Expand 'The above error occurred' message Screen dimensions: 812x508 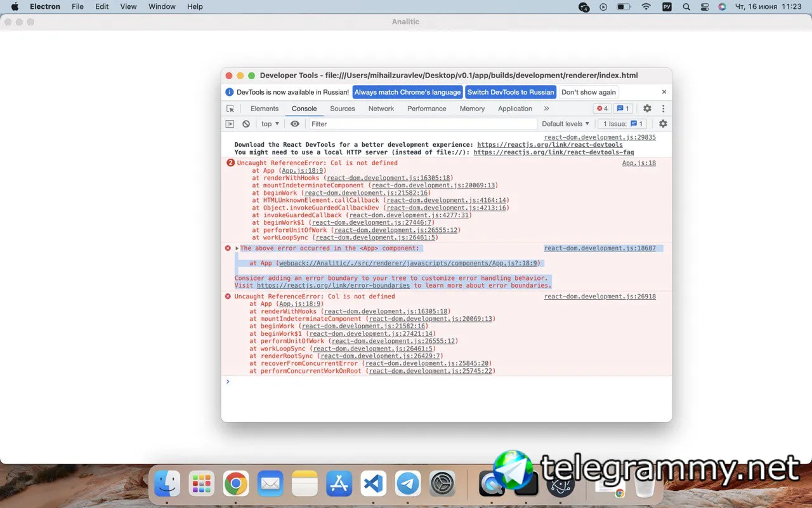coord(237,248)
